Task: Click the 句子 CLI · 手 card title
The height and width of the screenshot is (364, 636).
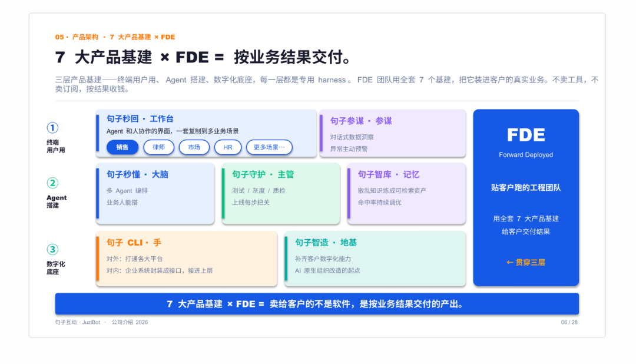Action: (x=134, y=243)
